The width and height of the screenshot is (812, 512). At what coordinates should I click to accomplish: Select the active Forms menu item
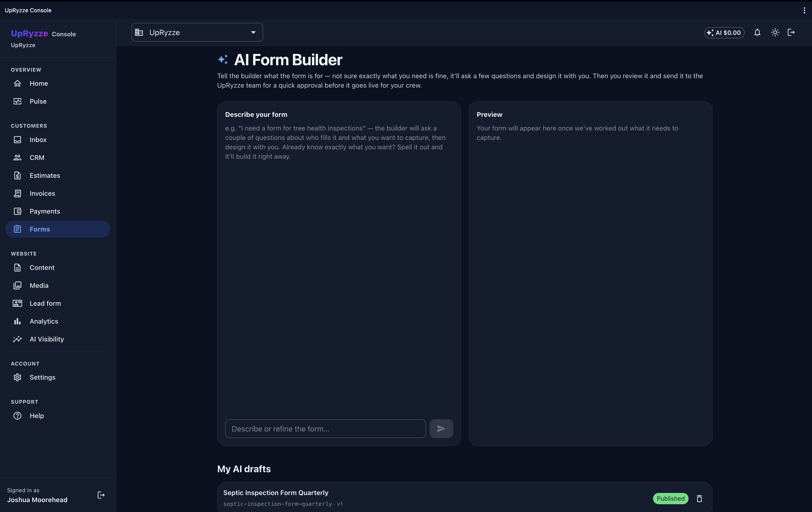pyautogui.click(x=58, y=229)
